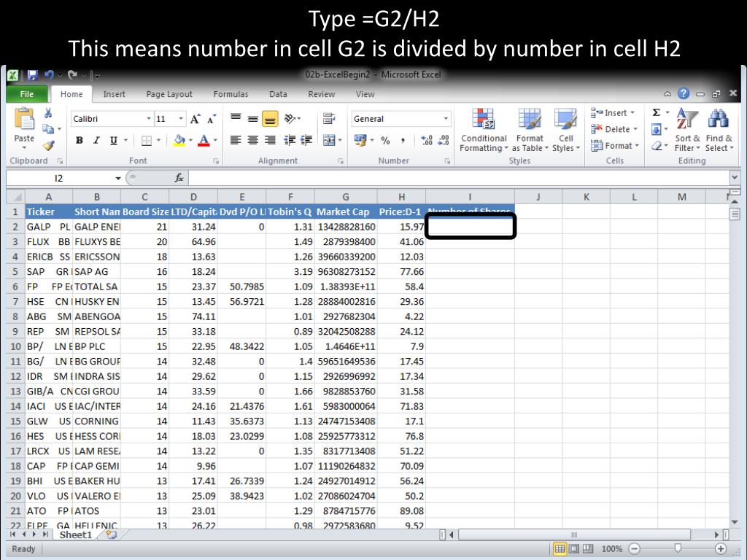Toggle Bold formatting
This screenshot has width=747, height=560.
(x=80, y=141)
